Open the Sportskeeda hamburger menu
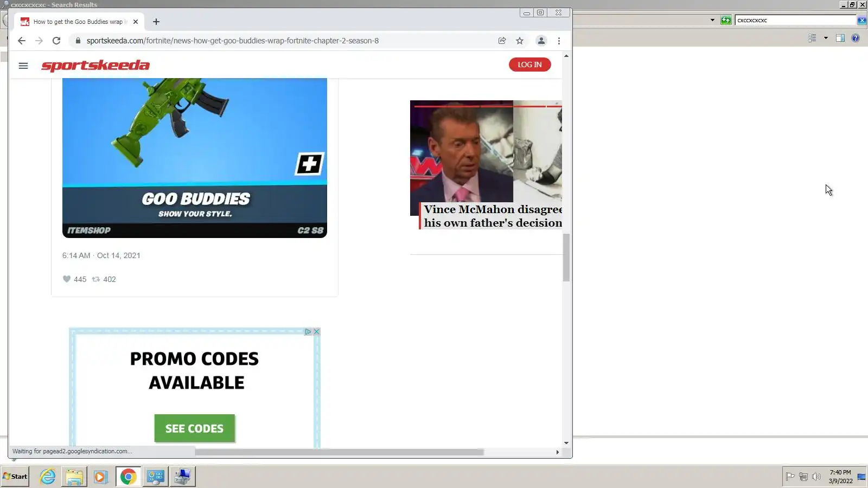The height and width of the screenshot is (488, 868). click(23, 66)
